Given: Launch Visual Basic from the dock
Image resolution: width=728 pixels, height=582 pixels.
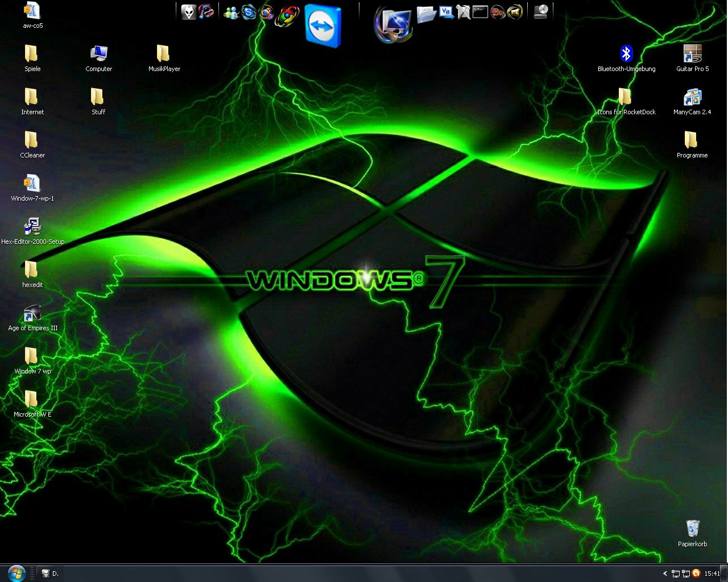Looking at the screenshot, I should pyautogui.click(x=446, y=12).
